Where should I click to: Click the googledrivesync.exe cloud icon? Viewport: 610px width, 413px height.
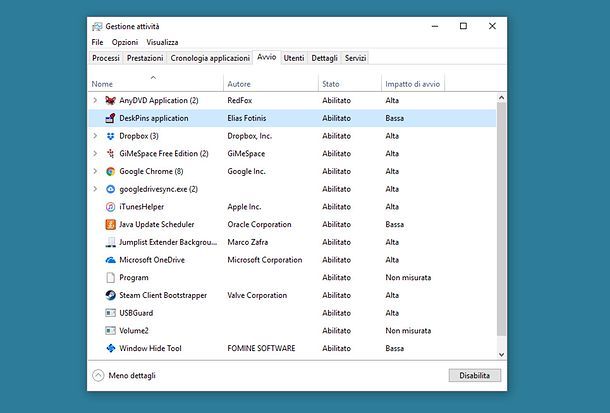(110, 189)
